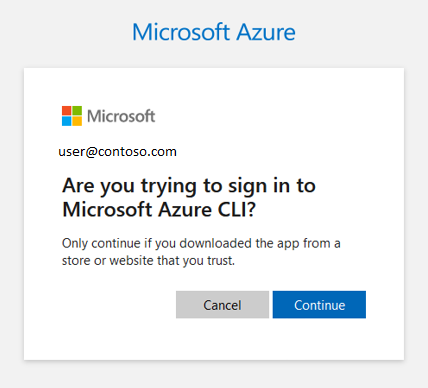Click the 'contoso.com' domain in the email
This screenshot has width=428, height=388.
[137, 152]
